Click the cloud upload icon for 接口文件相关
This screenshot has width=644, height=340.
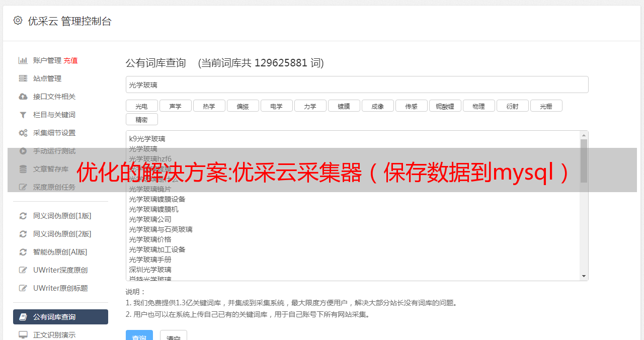tap(23, 97)
